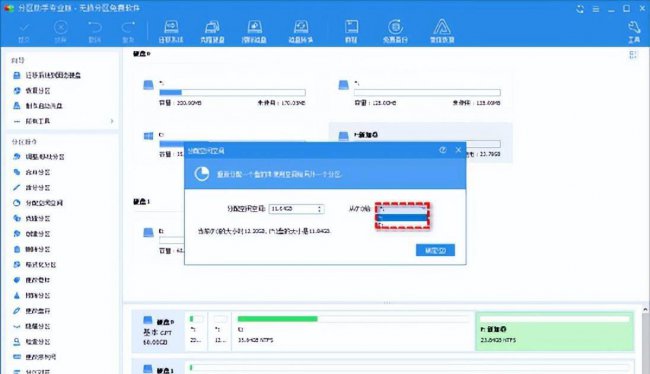Viewport: 650px width, 374px height.
Task: Choose Wipe Partition in the sidebar
Action: coord(32,295)
